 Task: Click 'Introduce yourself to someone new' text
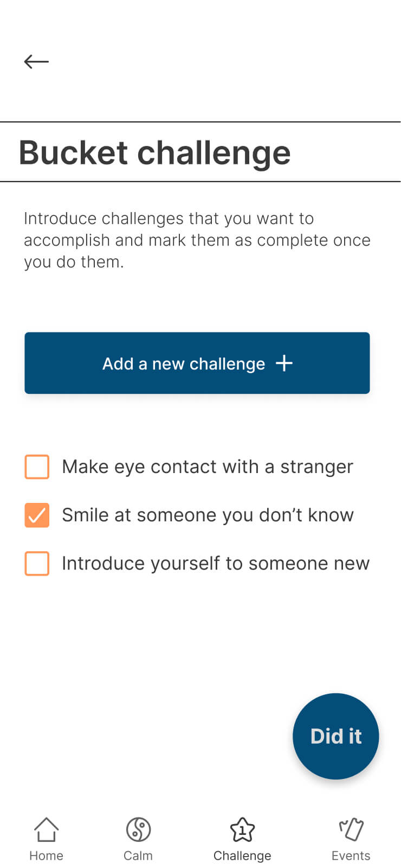(x=216, y=563)
